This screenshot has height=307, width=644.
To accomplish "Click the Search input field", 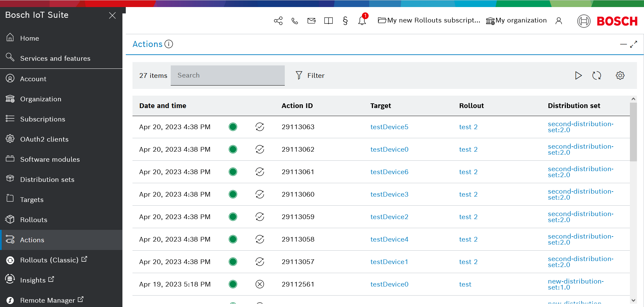I will [227, 75].
